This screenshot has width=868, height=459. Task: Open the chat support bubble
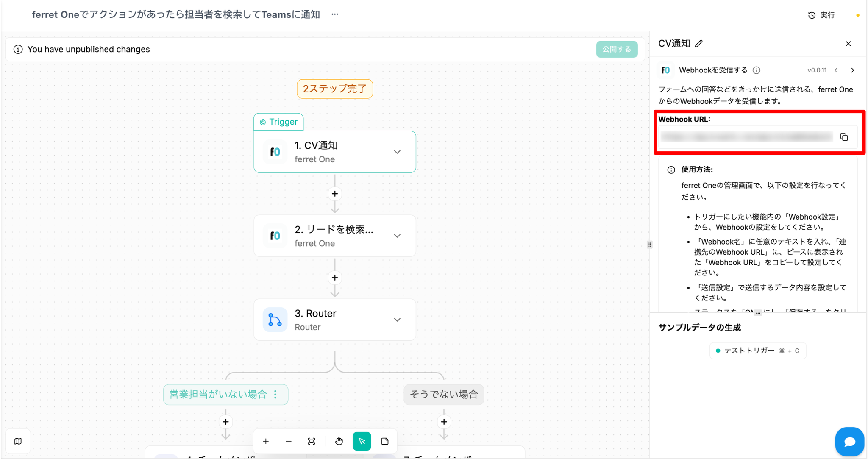[849, 442]
